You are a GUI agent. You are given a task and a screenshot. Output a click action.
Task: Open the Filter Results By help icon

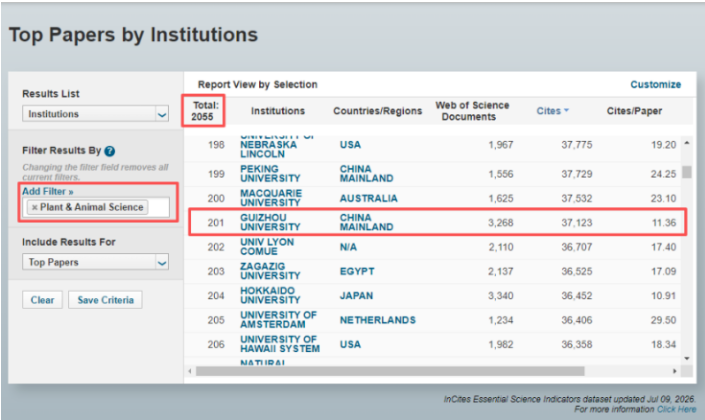[109, 151]
